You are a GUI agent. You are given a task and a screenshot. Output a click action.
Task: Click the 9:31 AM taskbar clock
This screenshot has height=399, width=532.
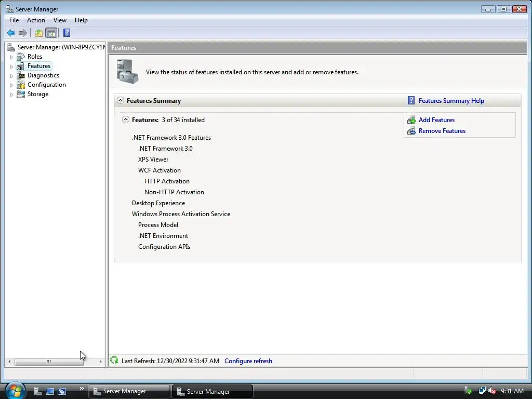tap(512, 391)
